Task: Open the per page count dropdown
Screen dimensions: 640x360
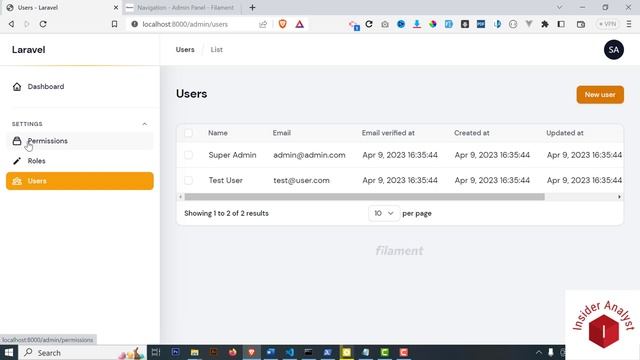Action: (x=383, y=213)
